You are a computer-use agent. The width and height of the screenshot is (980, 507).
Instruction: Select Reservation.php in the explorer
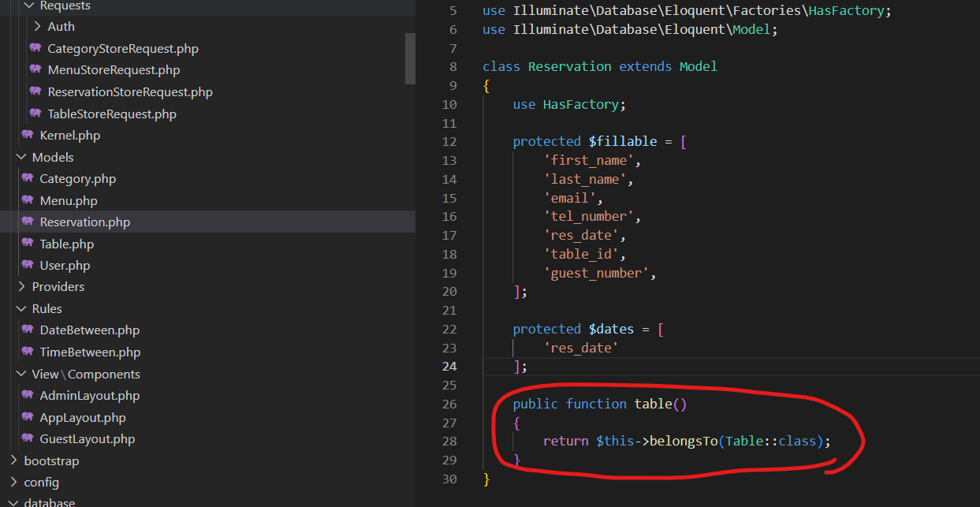pos(84,222)
